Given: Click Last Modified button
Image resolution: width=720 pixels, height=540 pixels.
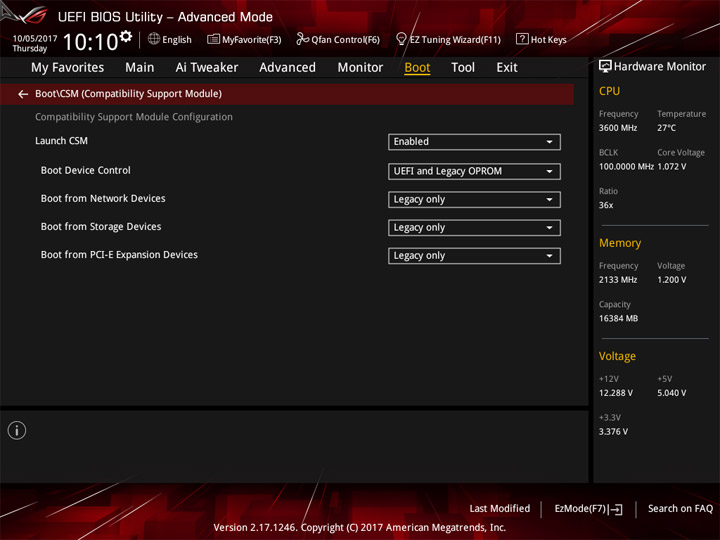Looking at the screenshot, I should point(500,509).
